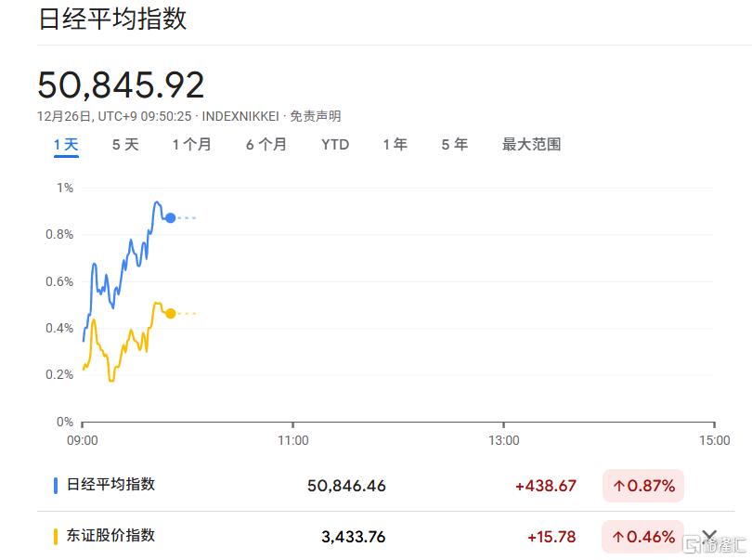
Task: Click the ↑0.87% change badge
Action: coord(642,485)
